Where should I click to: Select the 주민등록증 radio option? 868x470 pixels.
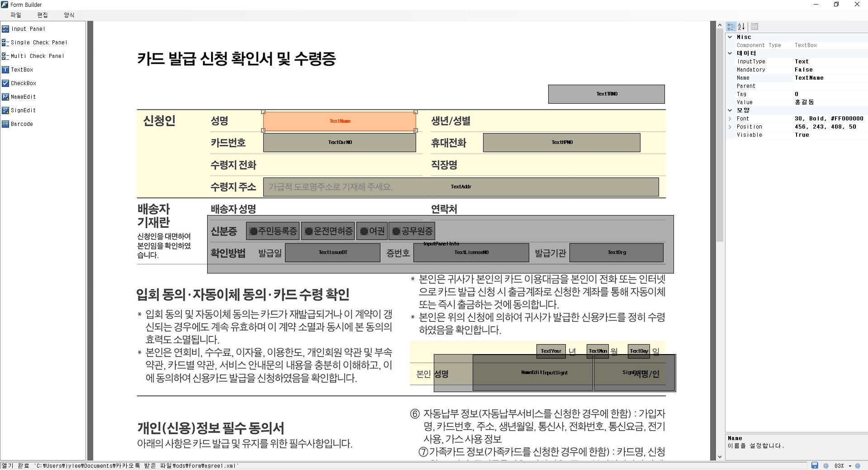coord(273,231)
